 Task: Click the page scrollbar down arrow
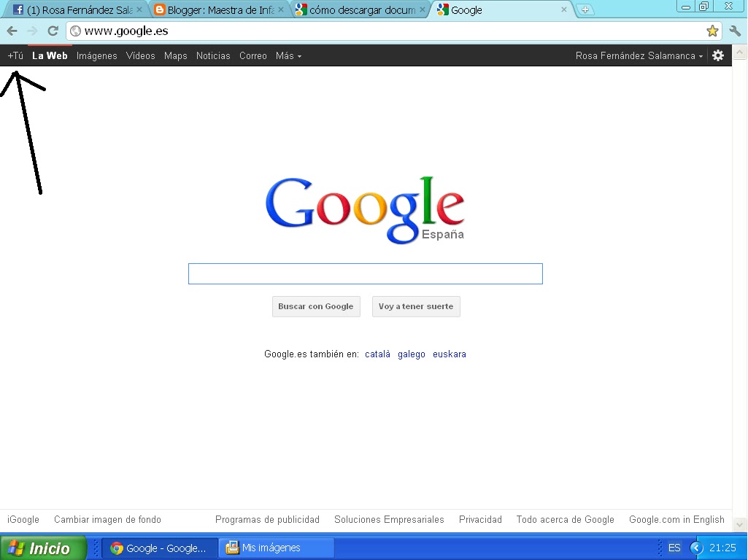coord(739,525)
